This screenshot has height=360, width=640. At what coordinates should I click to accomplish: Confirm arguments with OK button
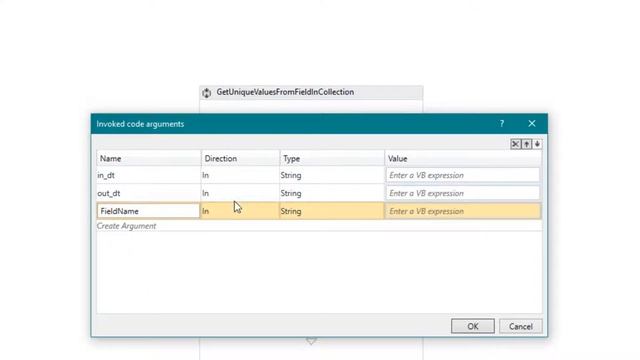pos(473,326)
